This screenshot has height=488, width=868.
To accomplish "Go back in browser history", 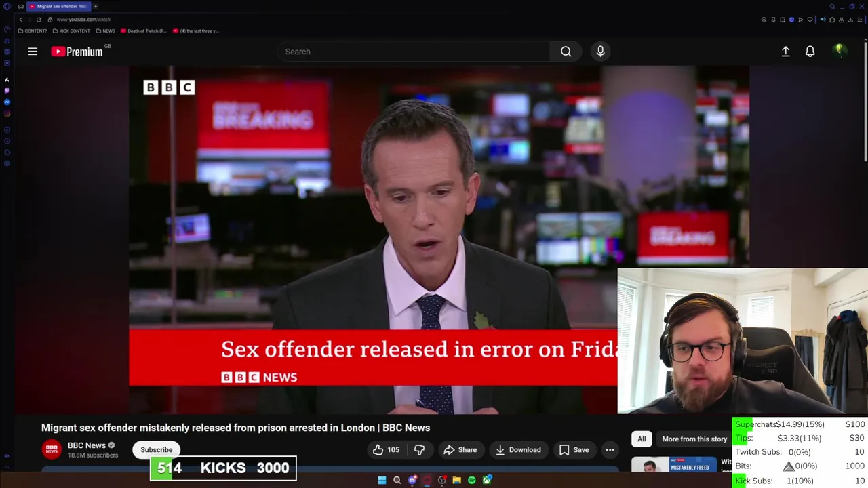I will tap(20, 20).
